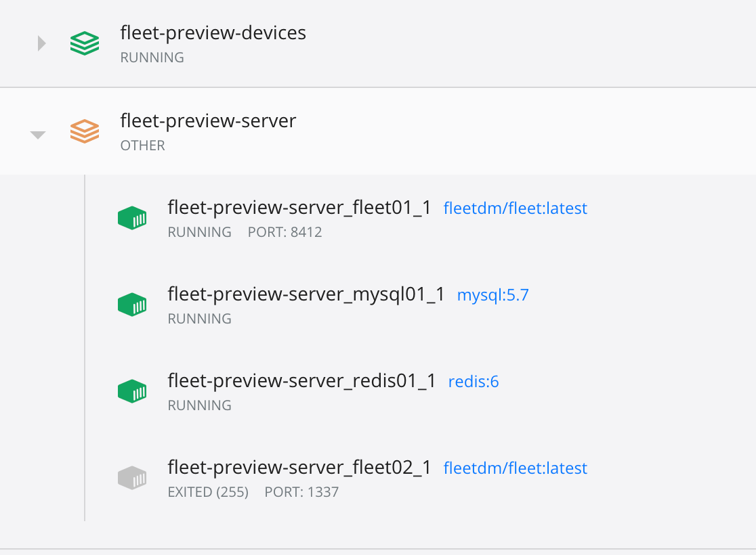Collapse the fleet-preview-server group
Screen dimensions: 756x555
[x=38, y=134]
